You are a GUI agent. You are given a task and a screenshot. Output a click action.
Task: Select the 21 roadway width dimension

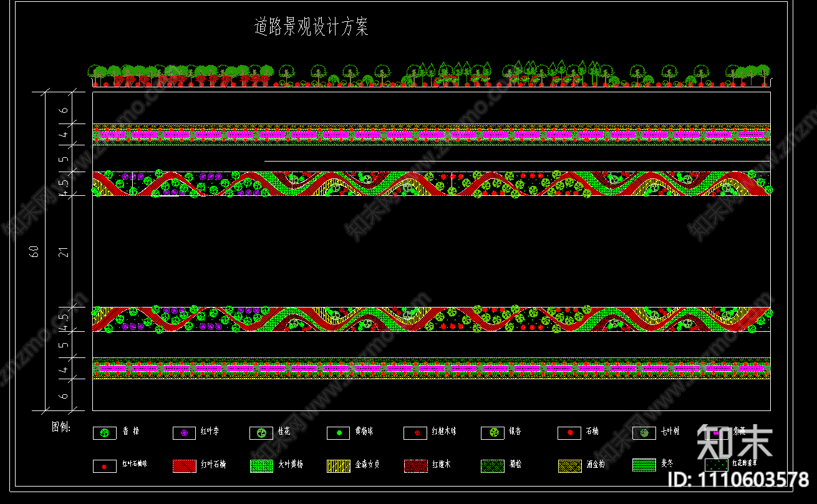point(64,252)
